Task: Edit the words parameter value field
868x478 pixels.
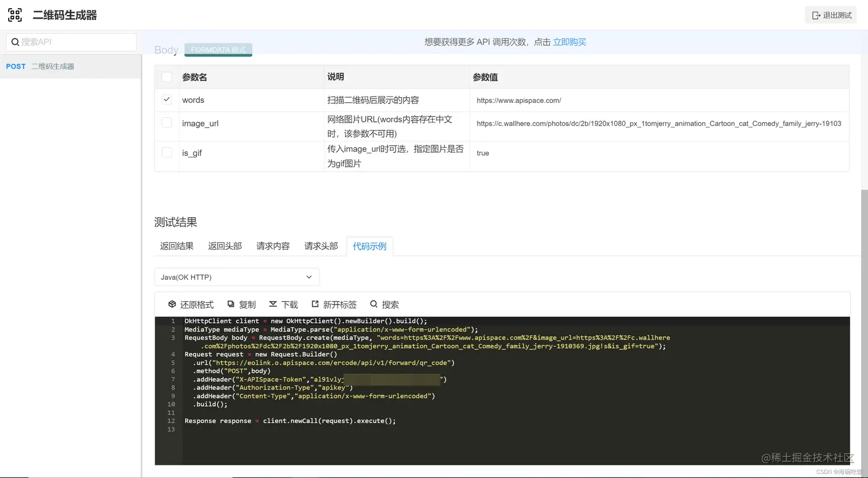Action: 659,100
